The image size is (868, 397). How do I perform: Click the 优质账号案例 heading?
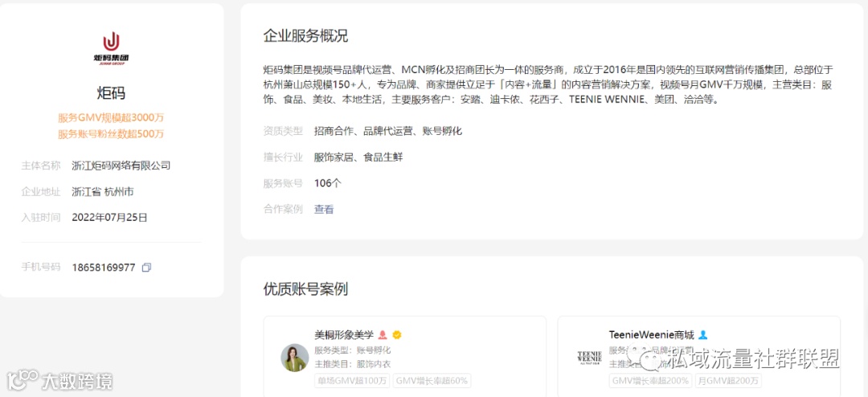305,289
